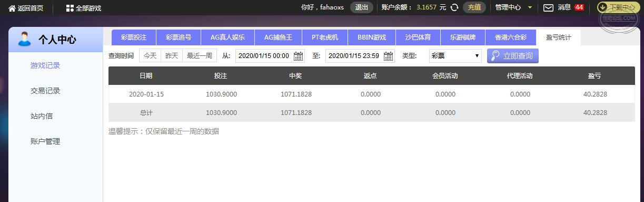
Task: Click the 最近一周 quick range button
Action: [x=200, y=56]
